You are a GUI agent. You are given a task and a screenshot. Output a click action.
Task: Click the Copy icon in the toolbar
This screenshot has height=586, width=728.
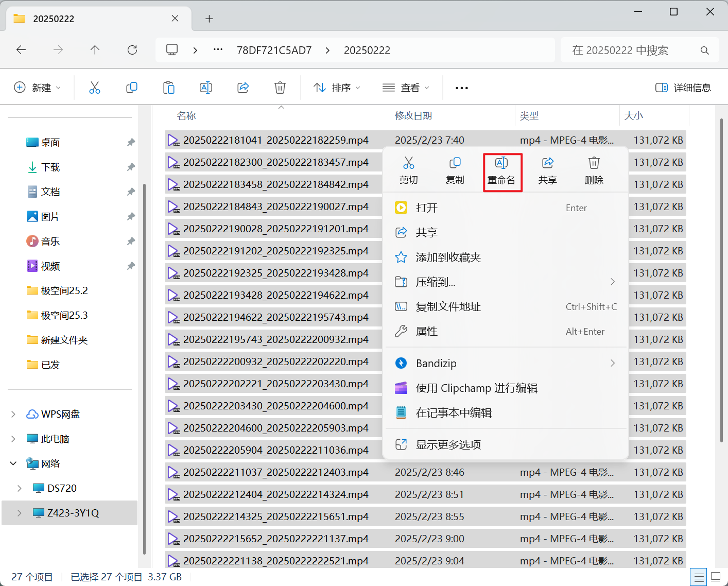coord(132,88)
